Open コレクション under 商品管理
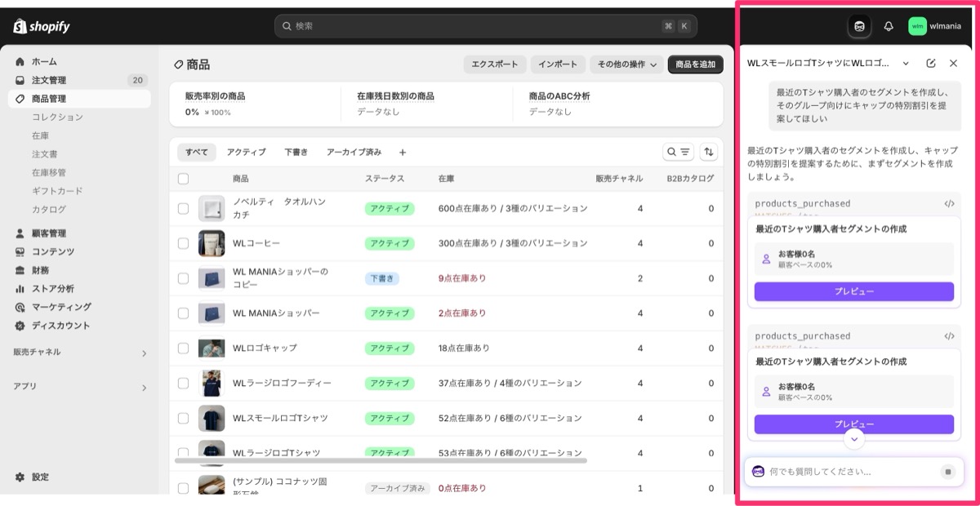Image resolution: width=980 pixels, height=506 pixels. (x=57, y=117)
